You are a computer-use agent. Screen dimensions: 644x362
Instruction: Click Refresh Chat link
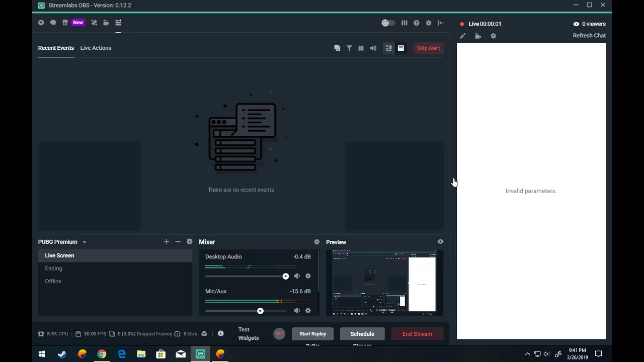coord(589,36)
